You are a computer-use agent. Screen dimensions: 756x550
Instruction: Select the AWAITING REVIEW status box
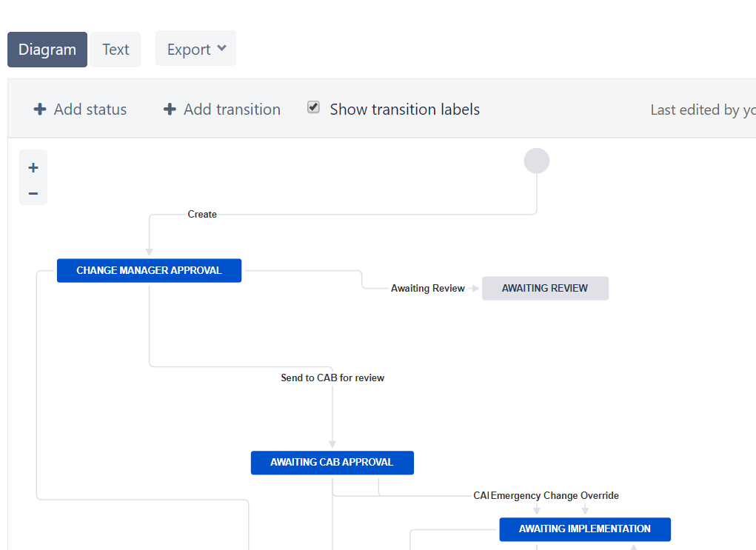click(545, 288)
